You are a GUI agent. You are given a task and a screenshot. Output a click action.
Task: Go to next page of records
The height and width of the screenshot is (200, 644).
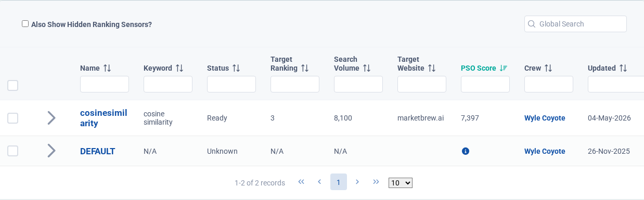pyautogui.click(x=357, y=182)
